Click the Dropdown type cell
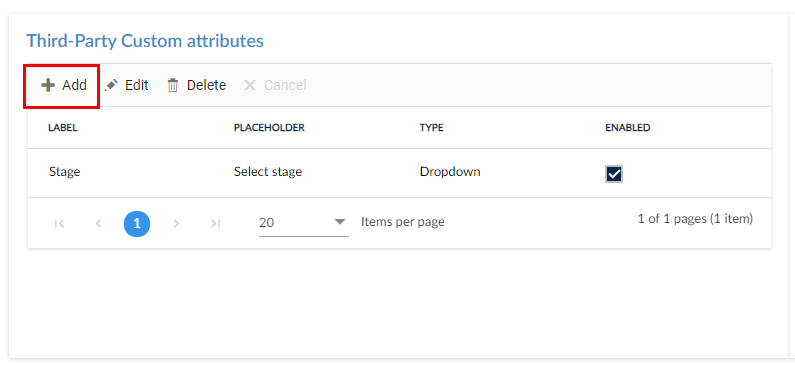Screen dimensions: 795x366 tap(450, 172)
